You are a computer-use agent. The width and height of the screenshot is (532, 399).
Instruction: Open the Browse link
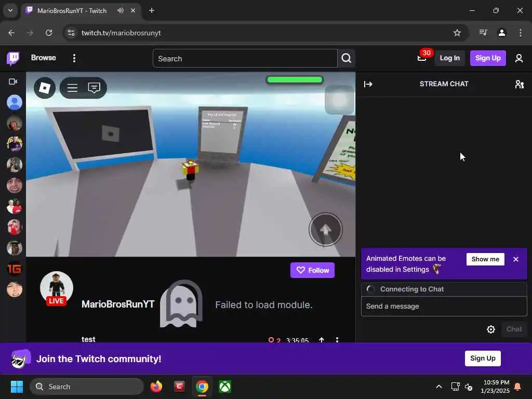pos(44,58)
